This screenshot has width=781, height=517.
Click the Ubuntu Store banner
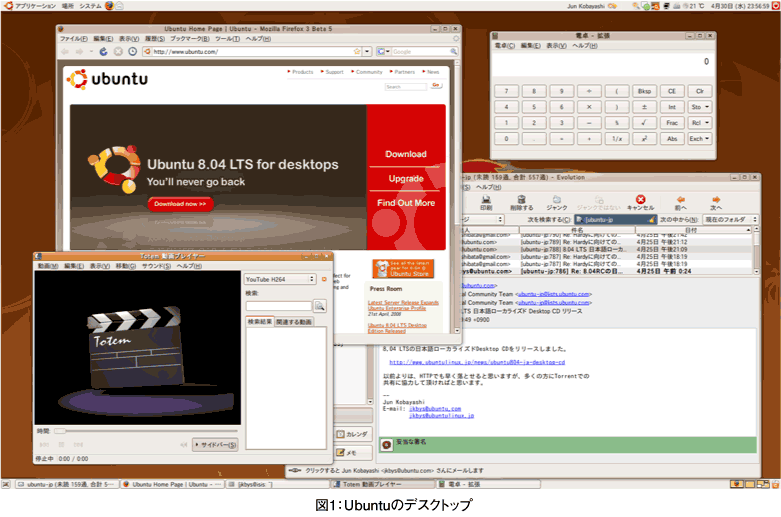tap(403, 268)
